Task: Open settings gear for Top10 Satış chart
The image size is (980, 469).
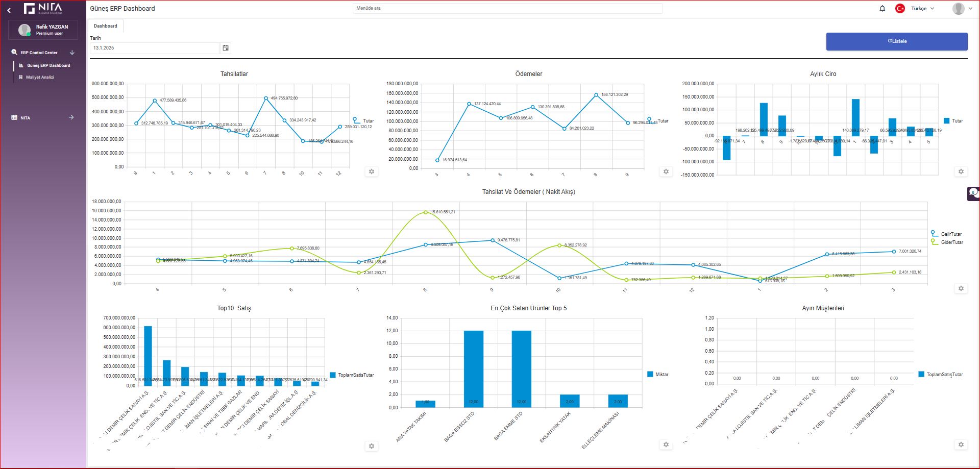Action: [x=372, y=446]
